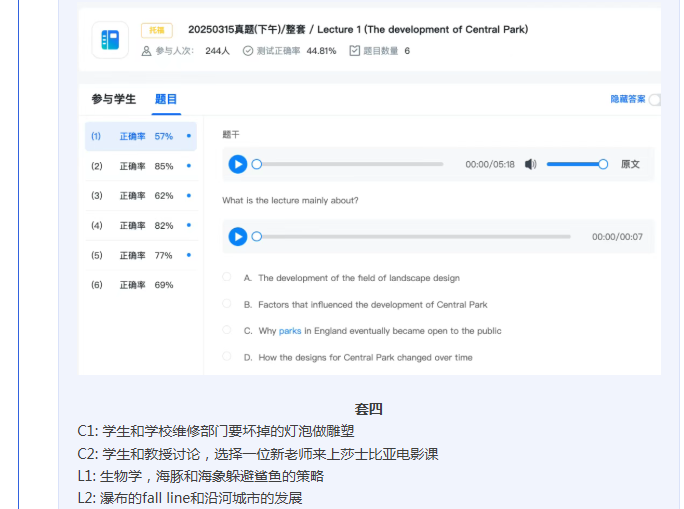Open the 原文 transcript
Screen dimensions: 684x509
(630, 164)
